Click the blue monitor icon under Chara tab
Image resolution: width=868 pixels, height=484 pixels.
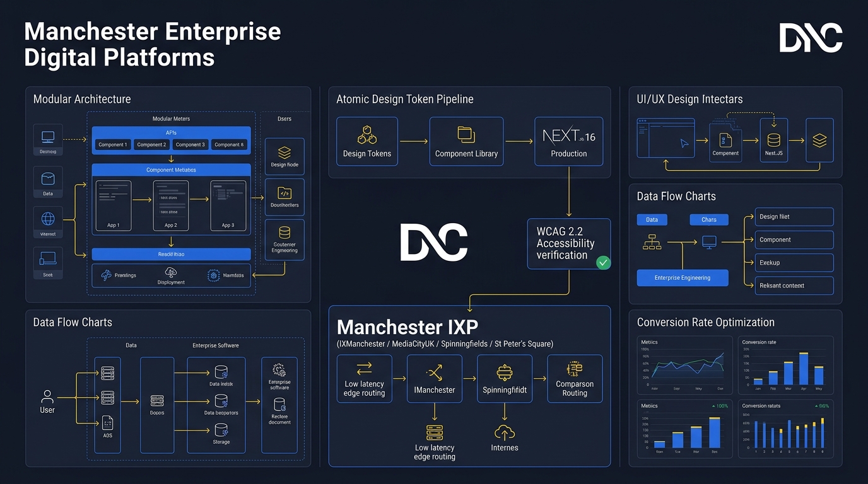709,242
